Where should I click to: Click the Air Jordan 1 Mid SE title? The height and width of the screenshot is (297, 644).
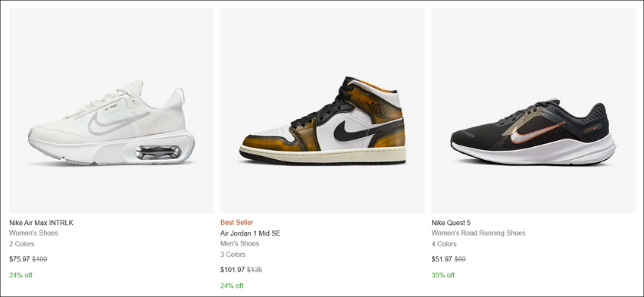pos(250,233)
